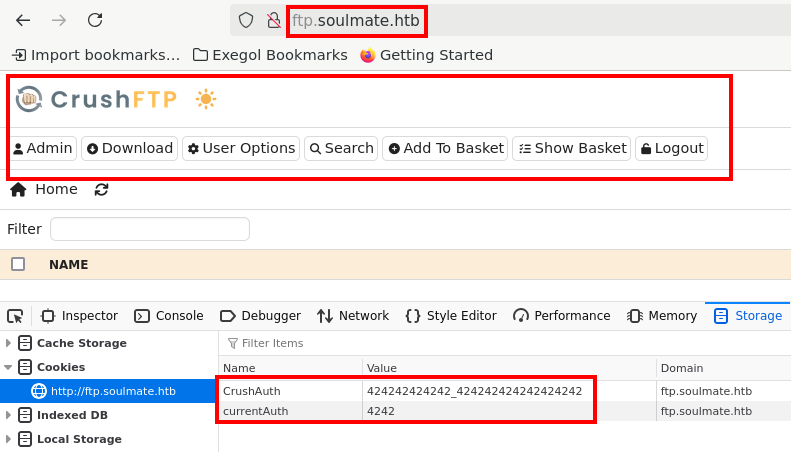Check the select-all checkbox in NAME header
Viewport: 791px width, 452px height.
click(x=18, y=264)
